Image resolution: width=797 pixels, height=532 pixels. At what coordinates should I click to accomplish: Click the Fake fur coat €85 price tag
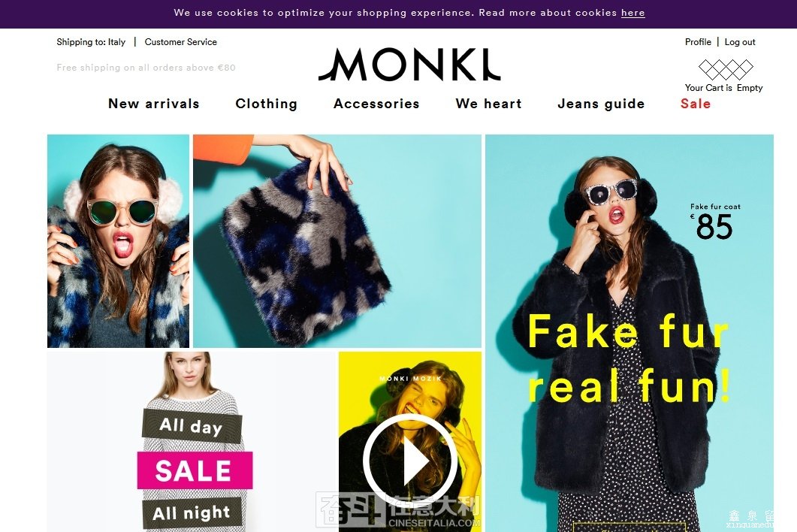714,222
